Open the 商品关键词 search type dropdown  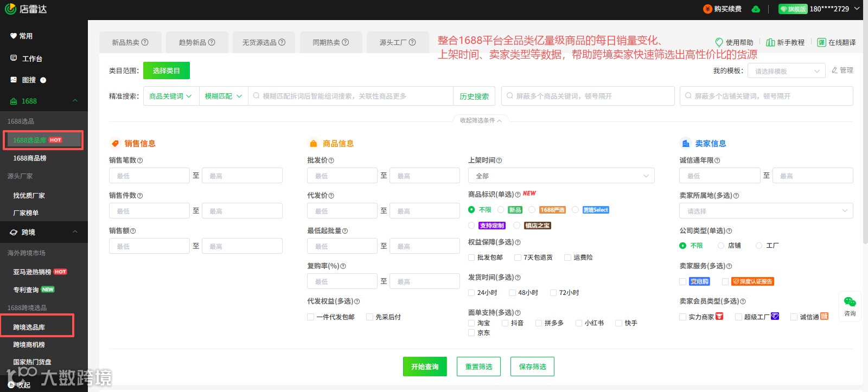point(171,96)
